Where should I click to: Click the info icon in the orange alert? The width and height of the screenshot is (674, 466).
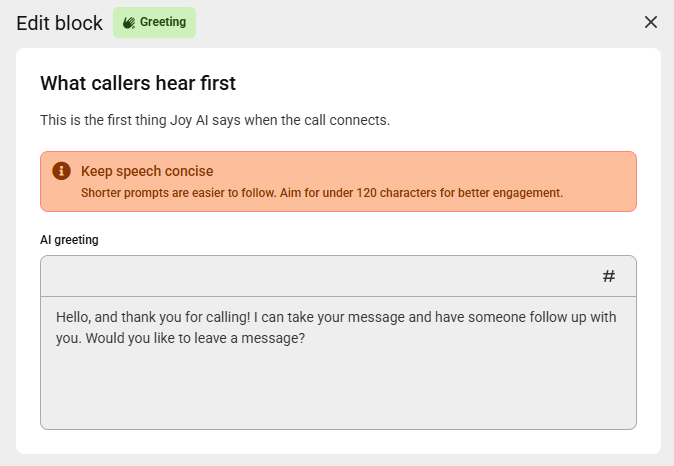[x=61, y=171]
